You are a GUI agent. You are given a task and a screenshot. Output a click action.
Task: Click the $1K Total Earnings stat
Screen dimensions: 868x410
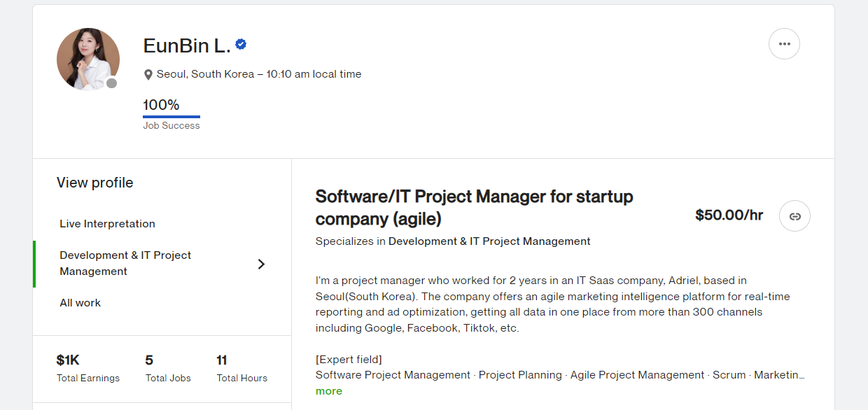click(x=69, y=361)
